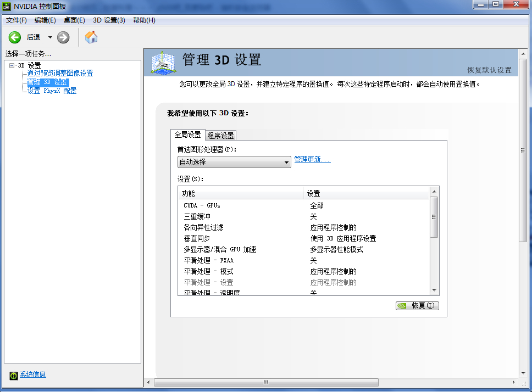The width and height of the screenshot is (532, 392).
Task: Select the CUDA - GPUs settings row
Action: (303, 205)
